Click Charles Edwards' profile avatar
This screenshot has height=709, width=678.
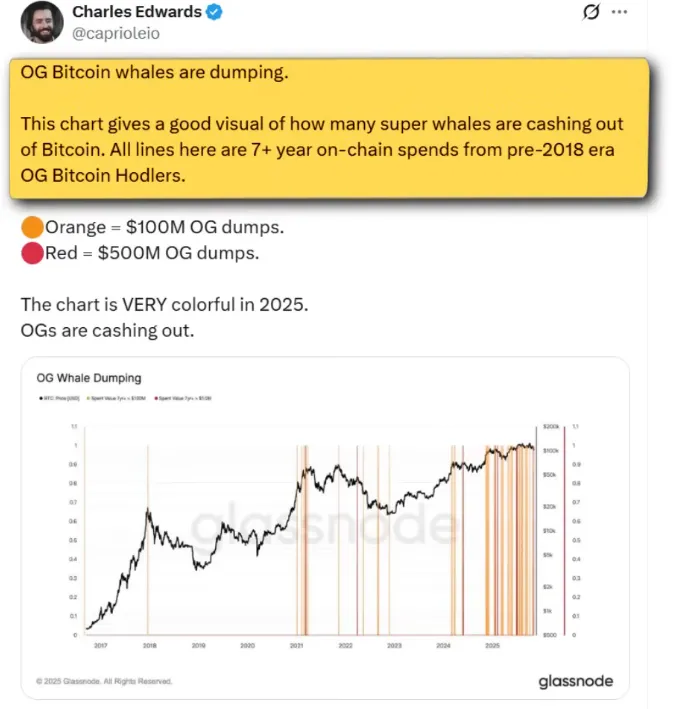(x=40, y=22)
